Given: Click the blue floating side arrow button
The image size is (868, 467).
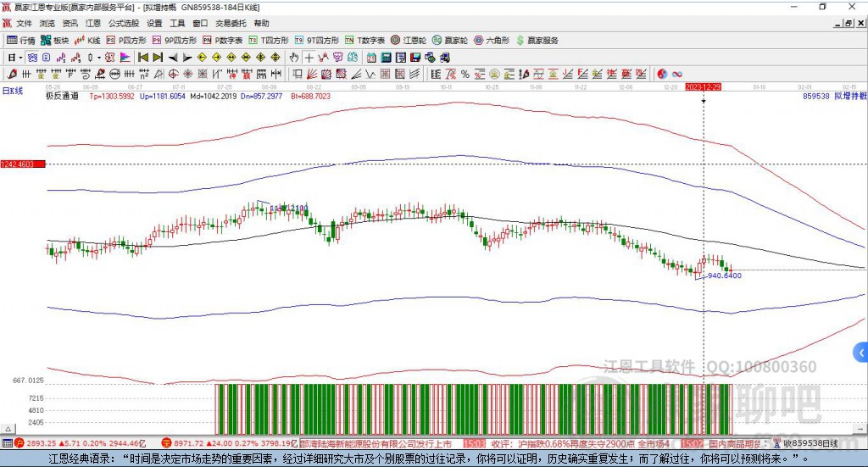Looking at the screenshot, I should click(860, 352).
